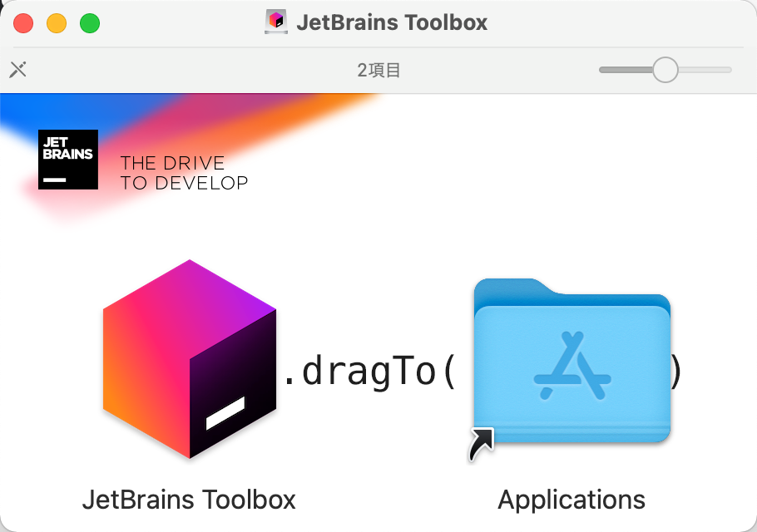Click the "JetBrains Toolbox" window title text
The image size is (757, 532).
[392, 22]
